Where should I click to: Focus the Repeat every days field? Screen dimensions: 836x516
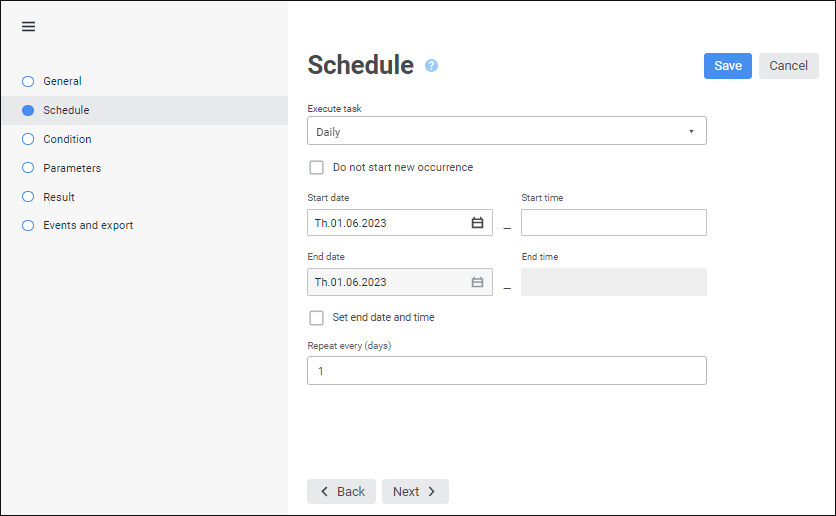[506, 371]
